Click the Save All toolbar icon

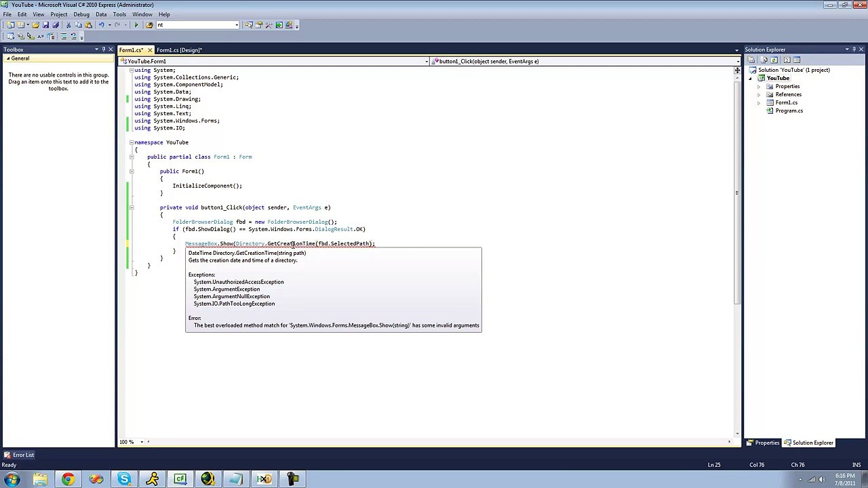click(x=56, y=25)
